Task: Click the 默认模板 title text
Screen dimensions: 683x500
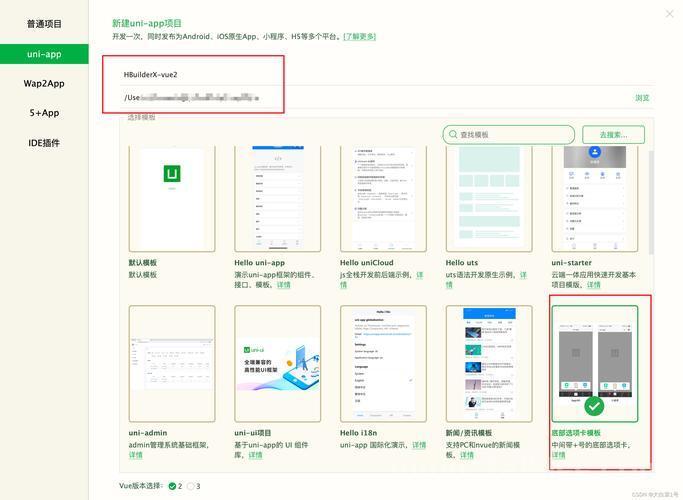Action: (x=142, y=263)
